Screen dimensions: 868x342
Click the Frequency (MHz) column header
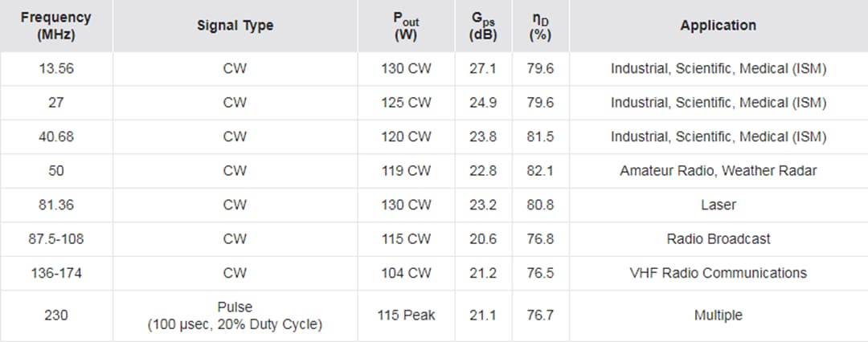56,26
